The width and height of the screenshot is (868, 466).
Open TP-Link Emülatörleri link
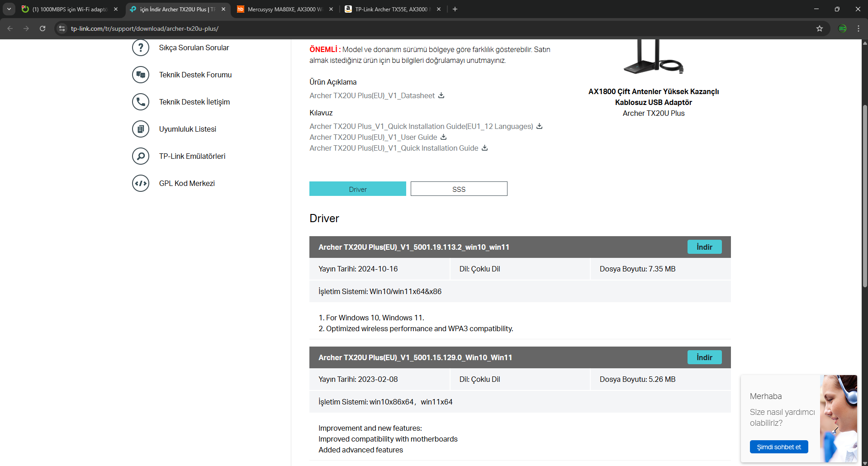[x=192, y=156]
